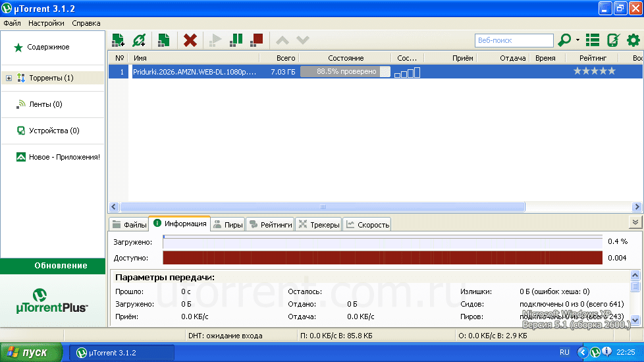Select Содержимое in the sidebar
The image size is (644, 362).
pos(48,47)
